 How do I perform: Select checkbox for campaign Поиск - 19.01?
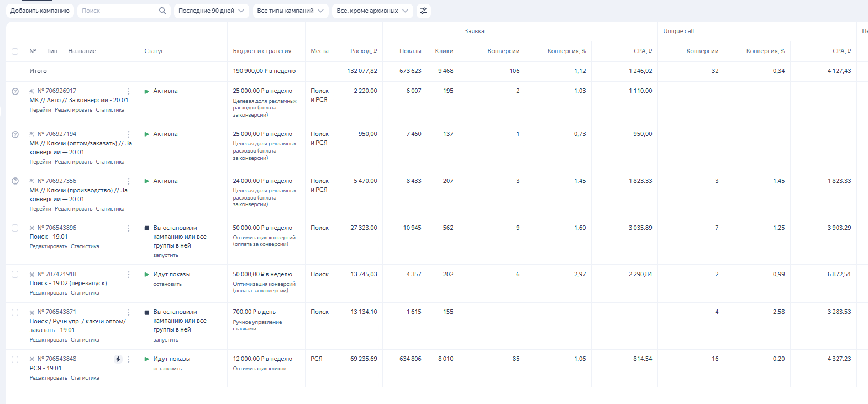[x=15, y=228]
